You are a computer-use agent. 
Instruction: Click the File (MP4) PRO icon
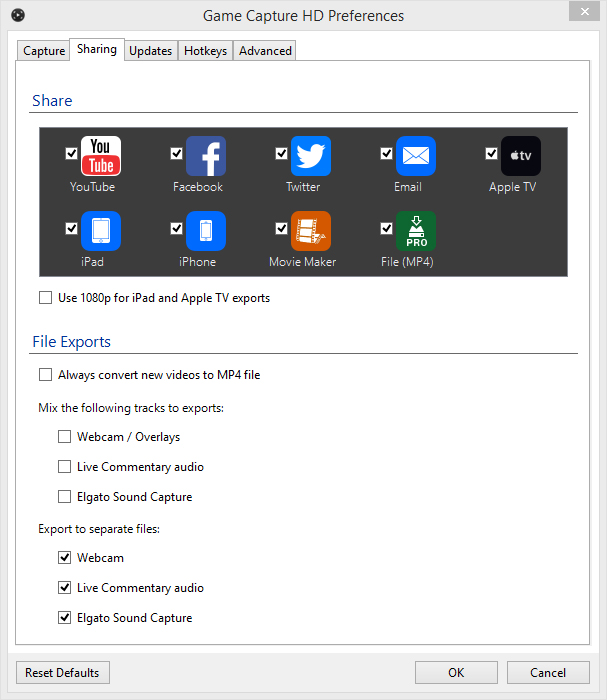(415, 231)
